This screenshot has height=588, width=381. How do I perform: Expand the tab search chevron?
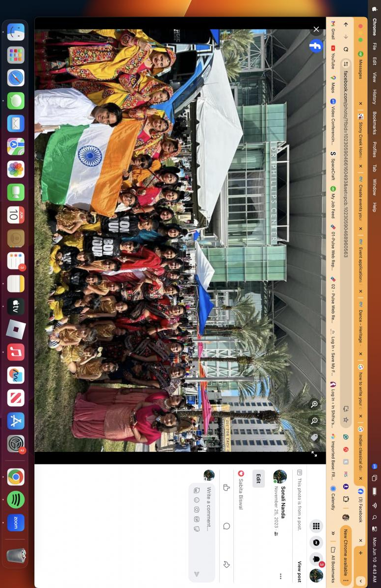(x=360, y=581)
